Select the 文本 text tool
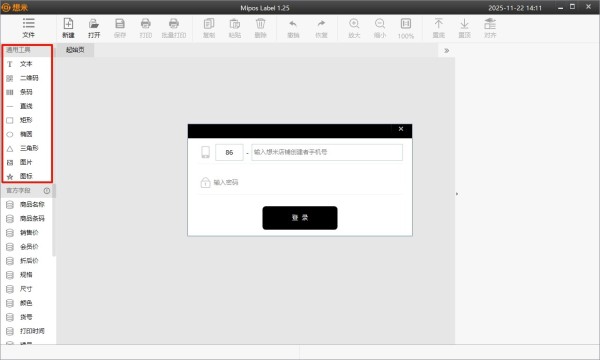Viewport: 600px width, 360px height. point(27,64)
